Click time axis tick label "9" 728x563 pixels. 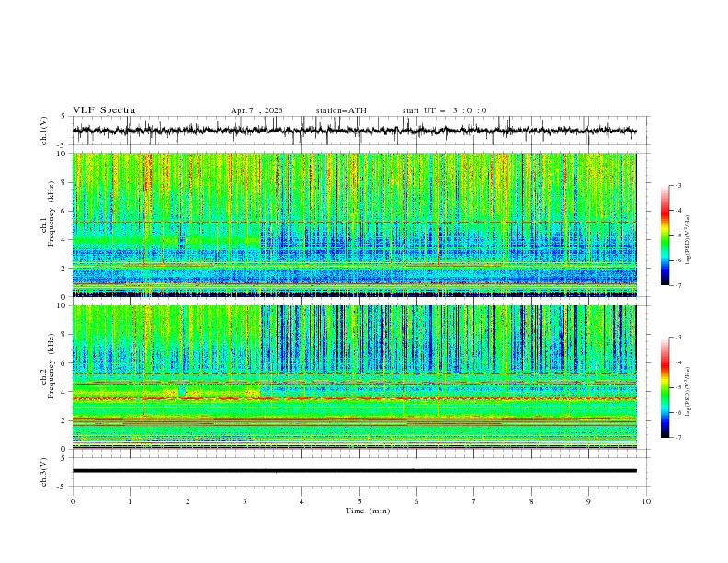coord(588,501)
